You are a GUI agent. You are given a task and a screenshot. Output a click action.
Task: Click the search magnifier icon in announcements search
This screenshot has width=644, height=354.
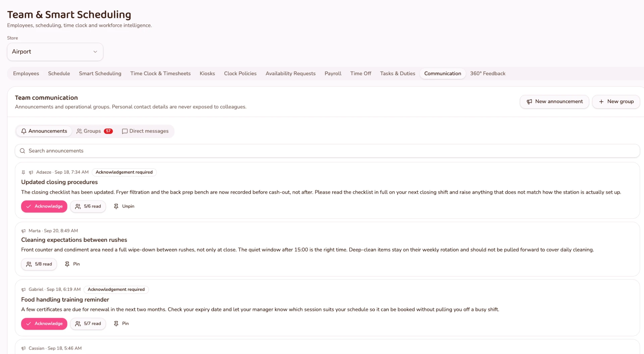(22, 151)
